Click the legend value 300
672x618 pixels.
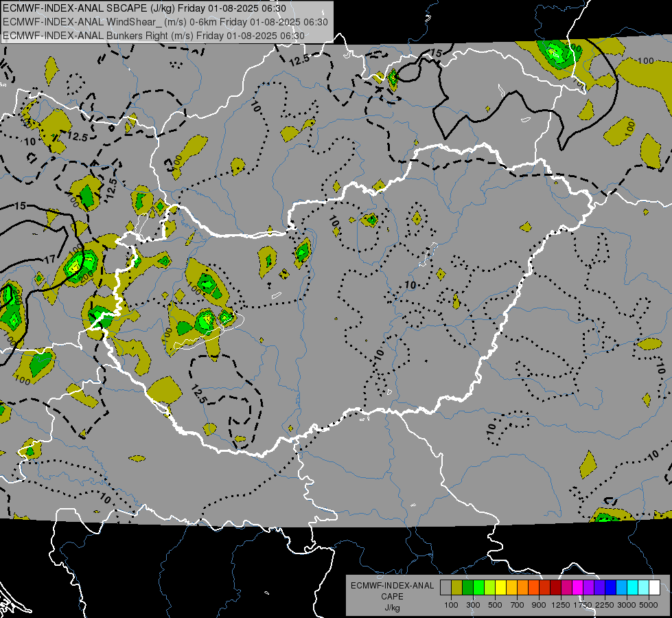click(x=473, y=605)
